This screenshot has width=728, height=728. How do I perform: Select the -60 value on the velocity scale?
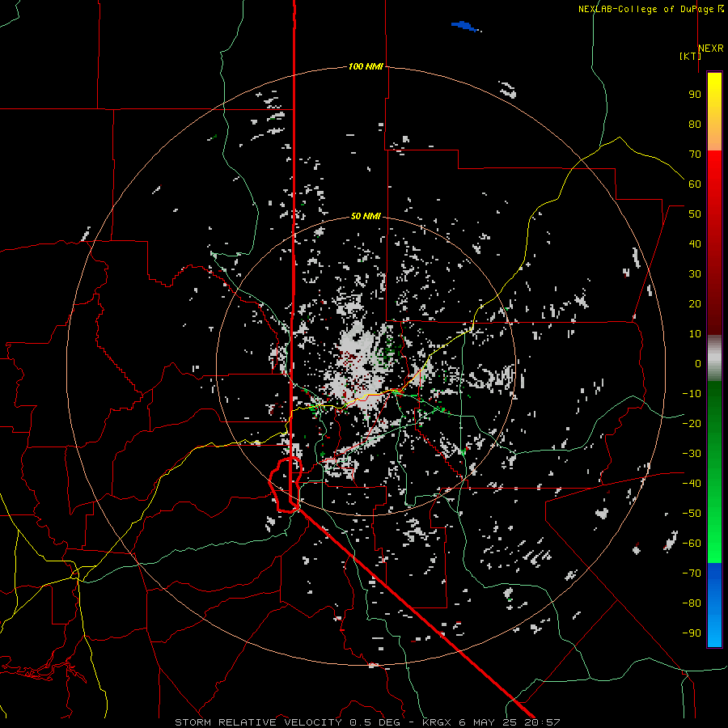692,544
